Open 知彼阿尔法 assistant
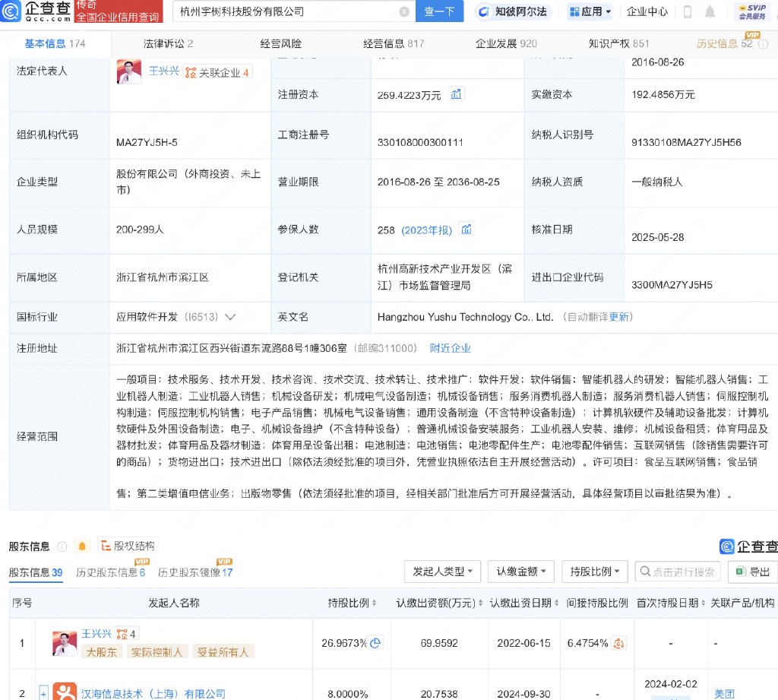 coord(513,11)
